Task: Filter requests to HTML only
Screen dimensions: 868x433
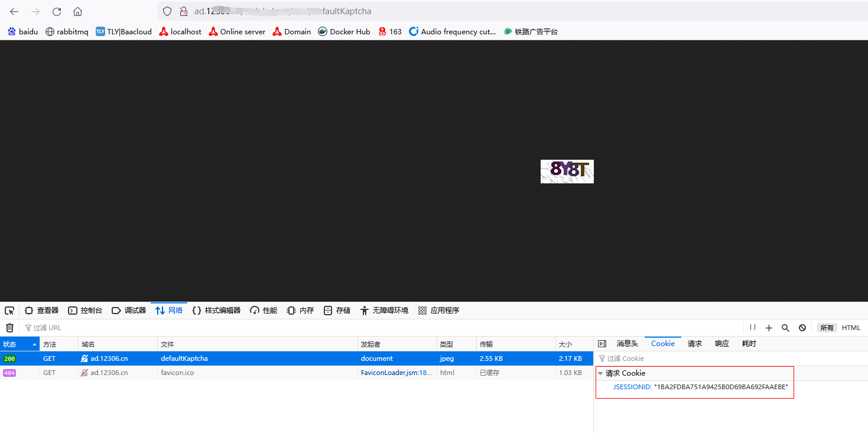Action: pyautogui.click(x=851, y=328)
